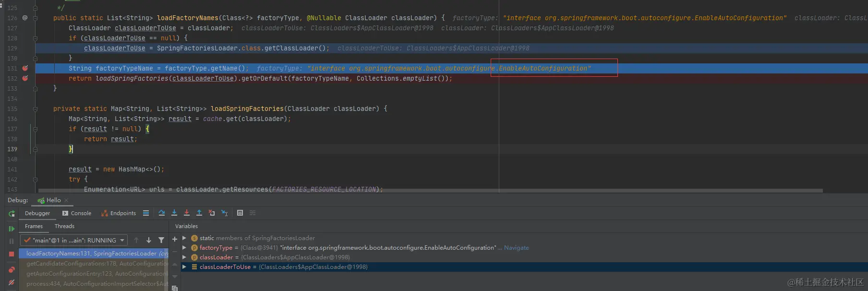Open the Evaluate Expression calculator icon
The image size is (868, 291).
click(240, 213)
